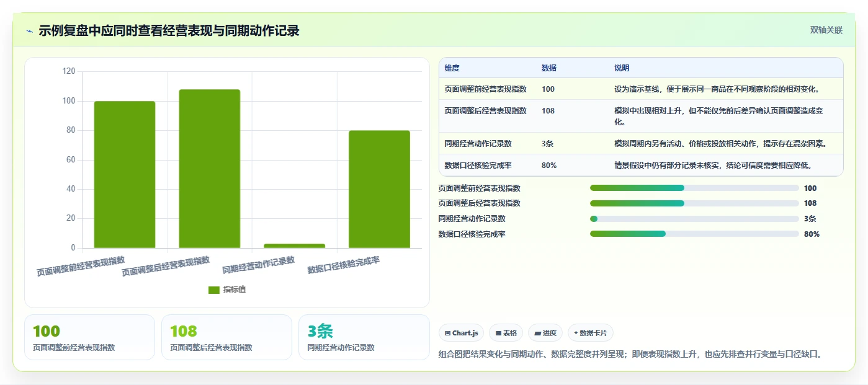
Task: Select the 数据卡片 tag chip
Action: [x=591, y=333]
